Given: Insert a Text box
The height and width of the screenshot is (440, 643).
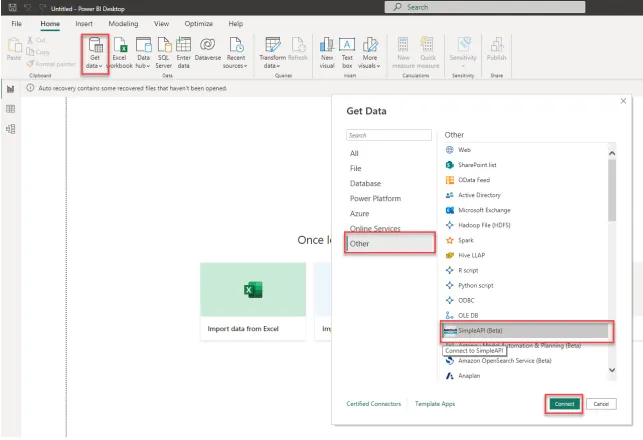Looking at the screenshot, I should click(347, 53).
